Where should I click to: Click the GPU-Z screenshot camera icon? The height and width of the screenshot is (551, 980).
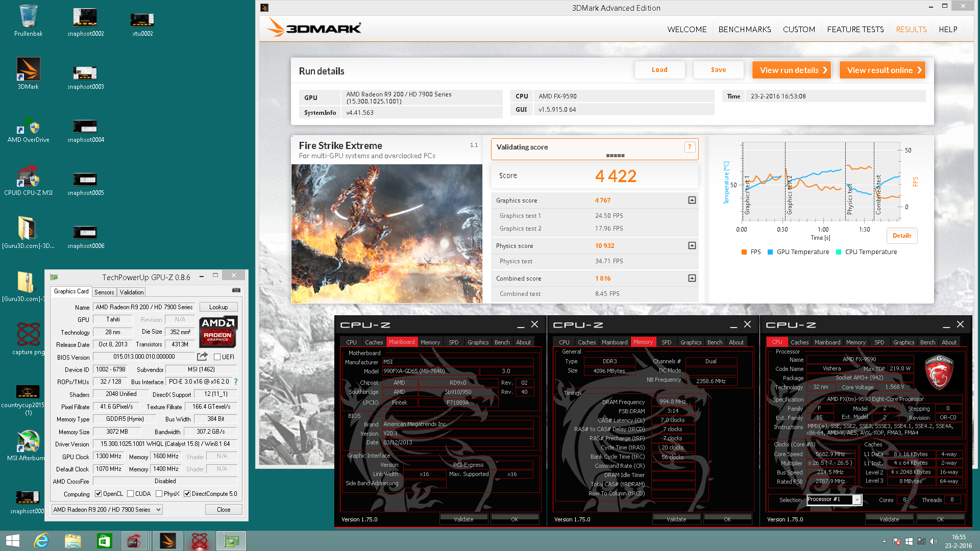pos(236,290)
